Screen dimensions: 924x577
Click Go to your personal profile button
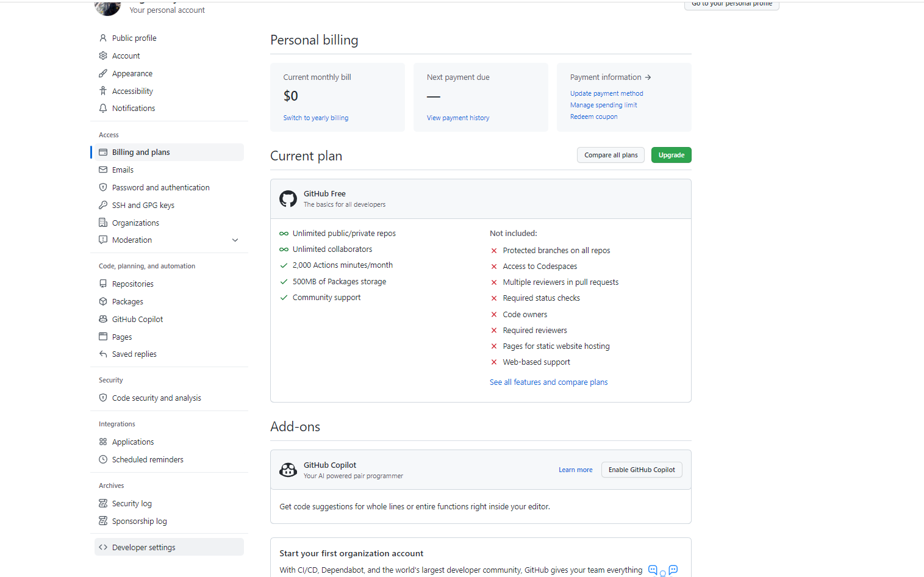point(731,4)
